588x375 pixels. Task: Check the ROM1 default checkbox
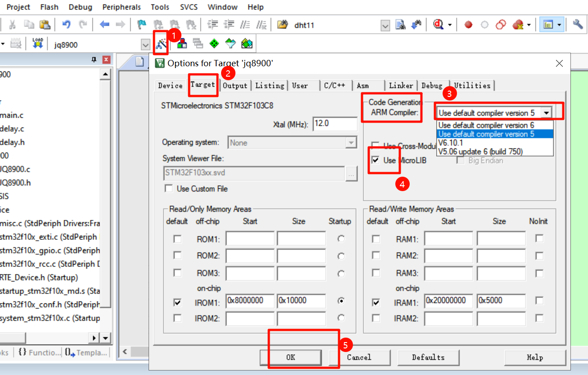(177, 238)
